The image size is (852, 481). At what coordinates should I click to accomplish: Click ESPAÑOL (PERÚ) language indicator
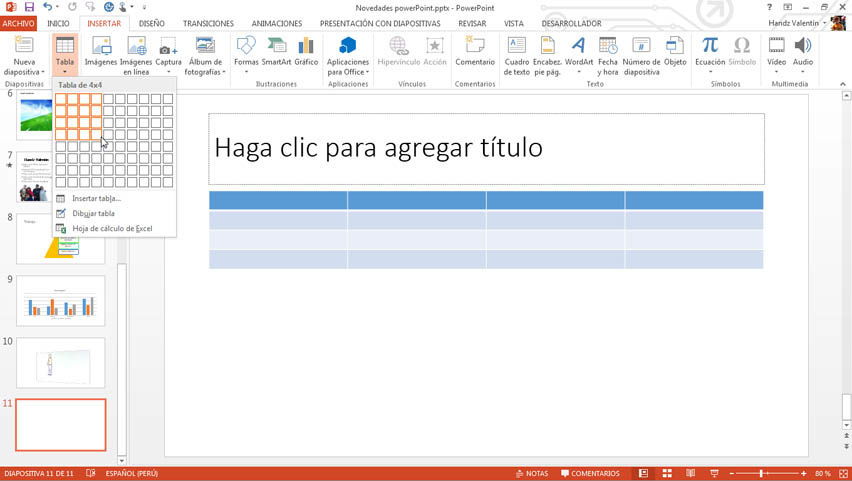click(x=131, y=473)
